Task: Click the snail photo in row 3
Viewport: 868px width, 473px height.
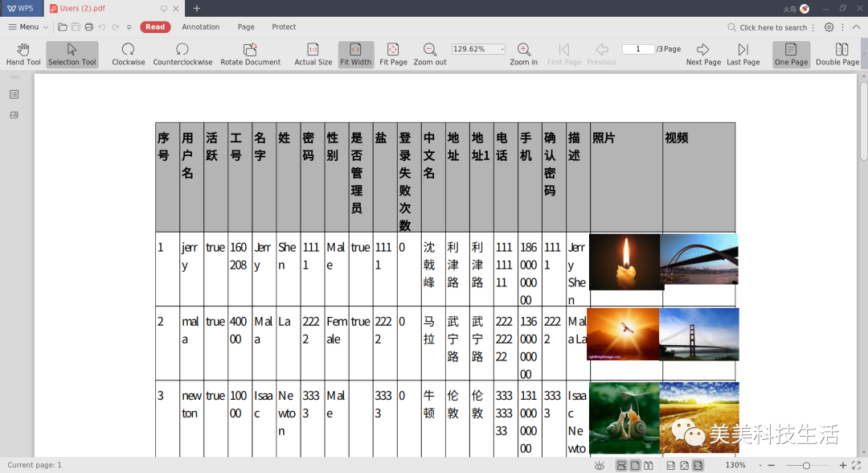Action: tap(624, 417)
